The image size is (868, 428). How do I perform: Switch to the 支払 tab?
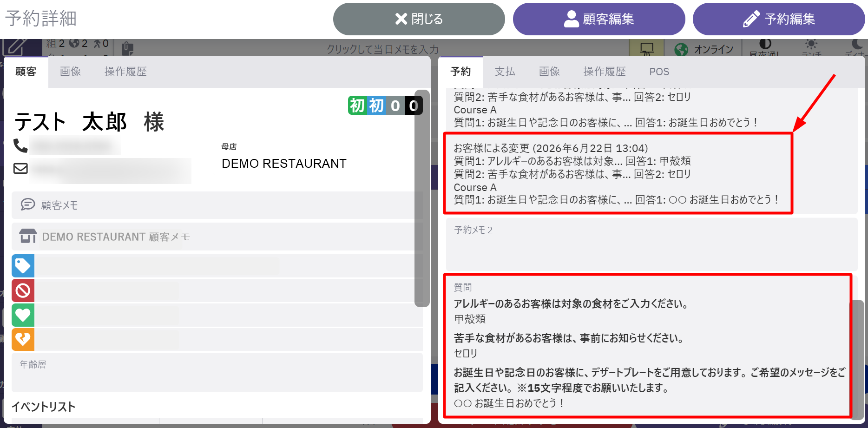point(505,72)
